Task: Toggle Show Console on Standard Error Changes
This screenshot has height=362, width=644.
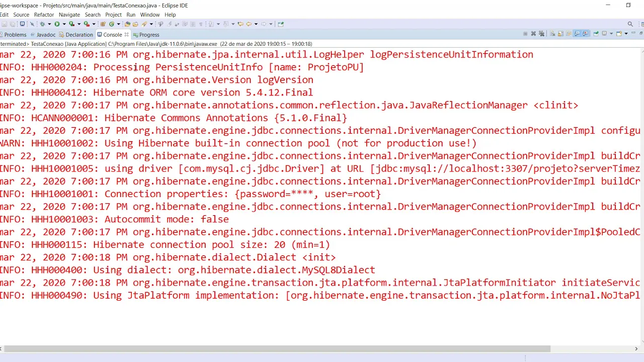Action: click(x=585, y=34)
